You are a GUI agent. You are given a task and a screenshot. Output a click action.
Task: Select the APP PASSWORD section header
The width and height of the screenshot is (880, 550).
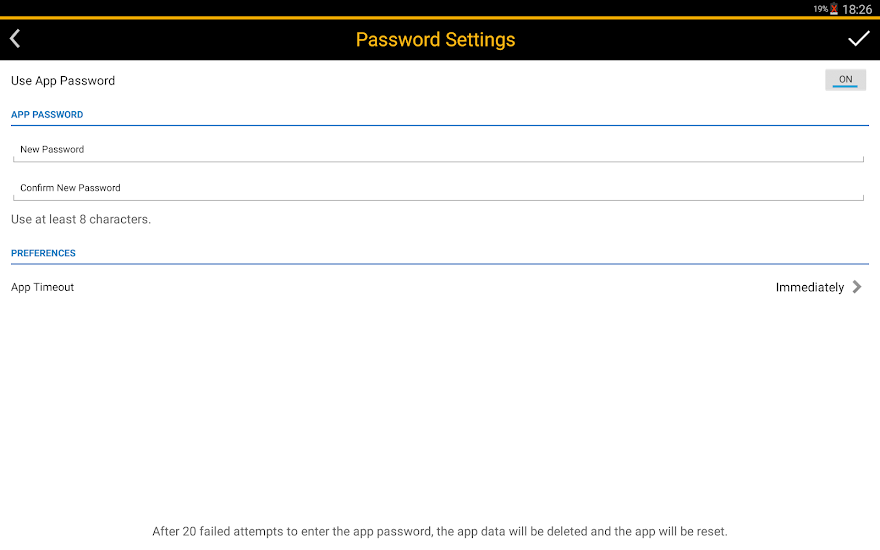(47, 114)
